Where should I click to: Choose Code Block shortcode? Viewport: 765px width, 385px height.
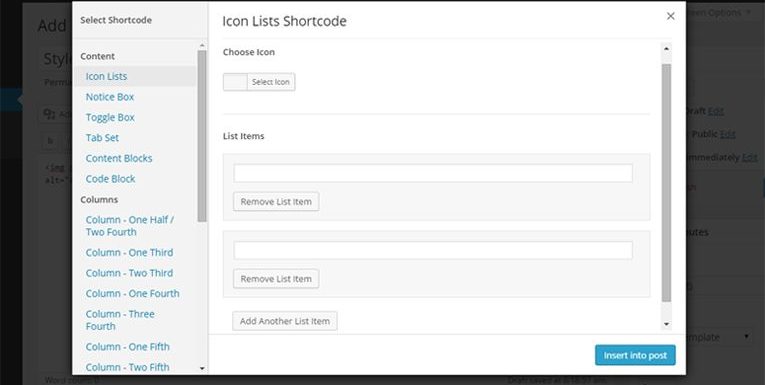coord(111,179)
